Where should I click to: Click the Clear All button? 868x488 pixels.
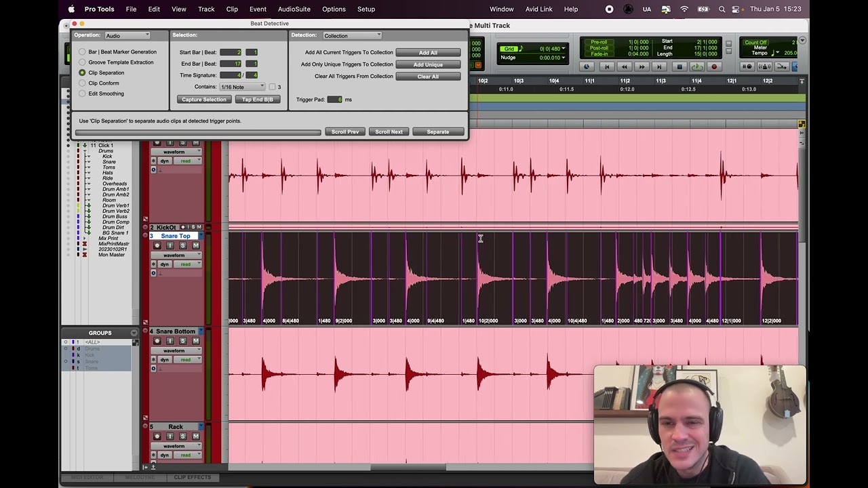[428, 77]
